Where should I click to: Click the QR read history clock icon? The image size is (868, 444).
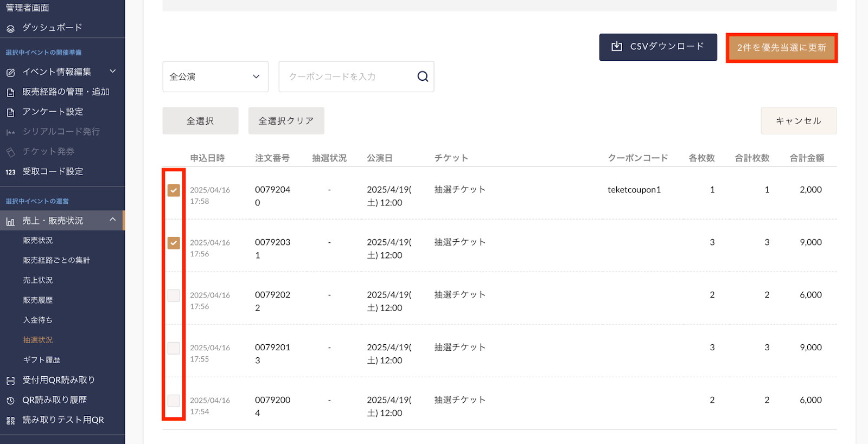10,401
